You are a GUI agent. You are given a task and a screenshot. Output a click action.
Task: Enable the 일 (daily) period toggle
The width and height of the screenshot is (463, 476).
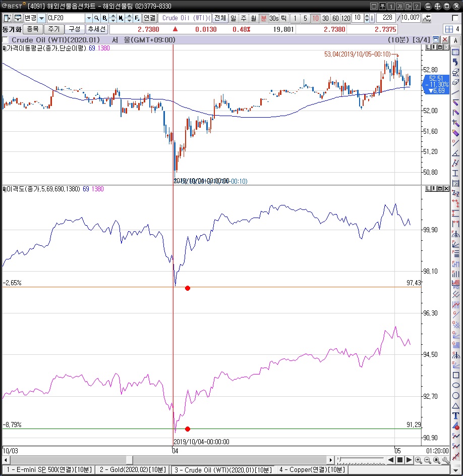point(234,18)
